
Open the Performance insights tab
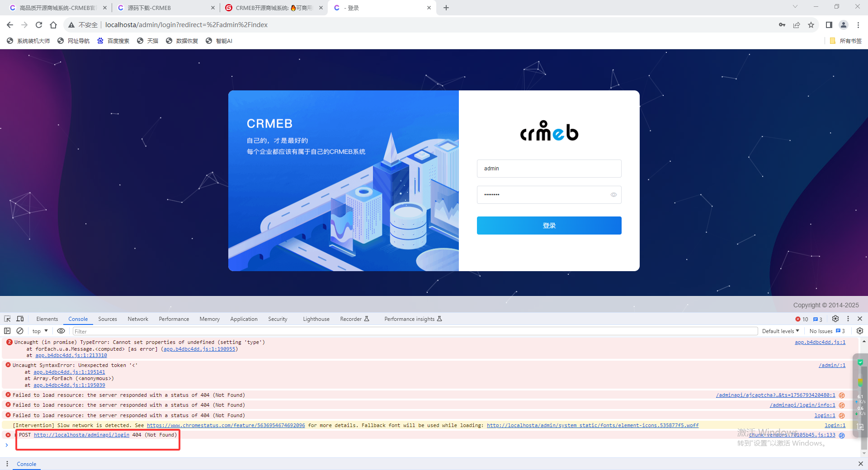click(413, 319)
